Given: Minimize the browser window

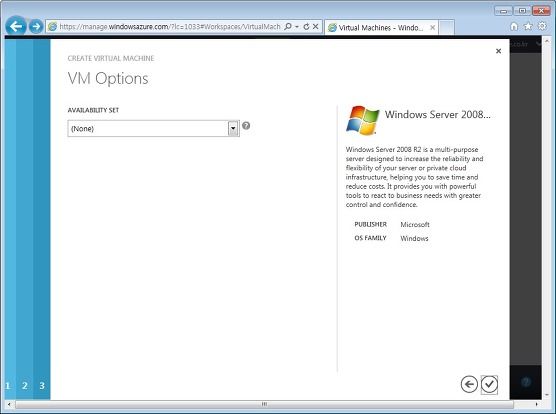Looking at the screenshot, I should pos(503,11).
